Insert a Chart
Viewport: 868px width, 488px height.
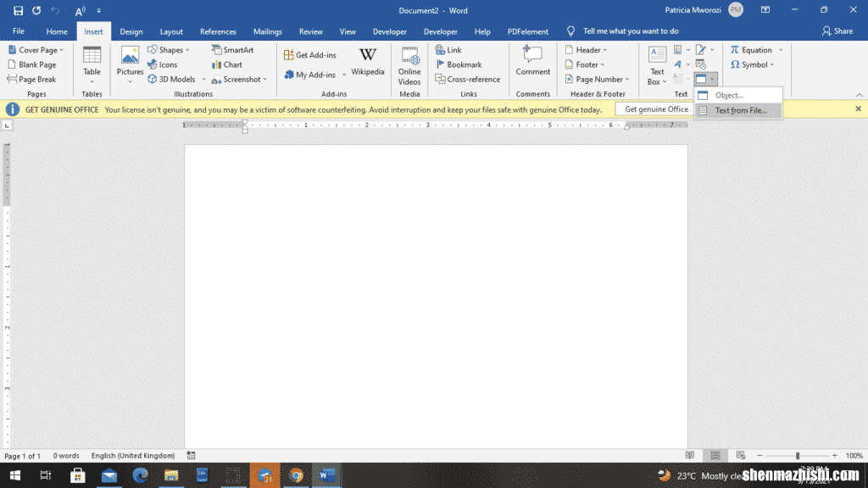[227, 64]
